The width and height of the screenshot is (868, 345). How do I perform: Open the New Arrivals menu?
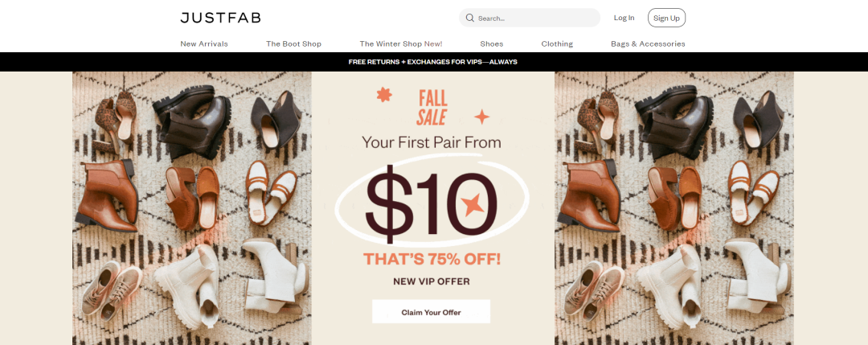(x=204, y=43)
